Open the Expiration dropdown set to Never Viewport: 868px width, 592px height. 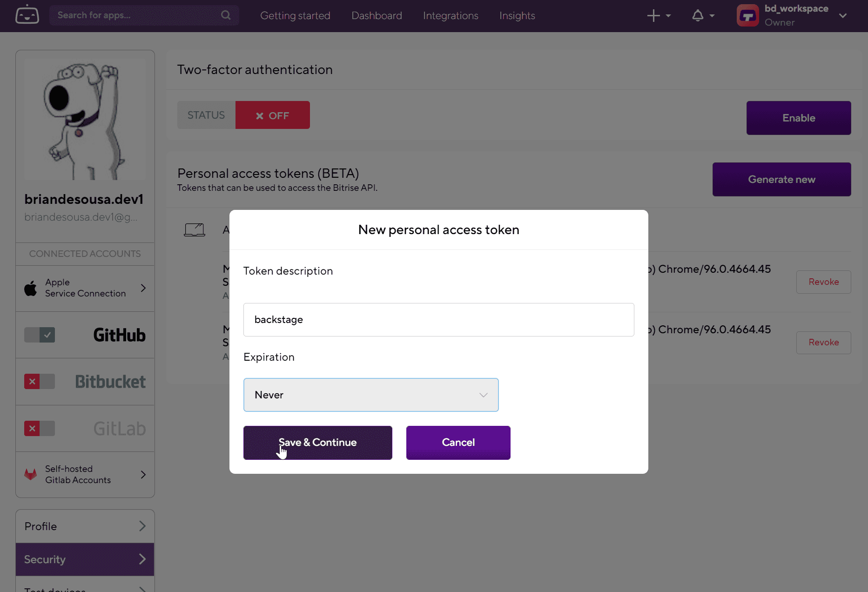(x=371, y=395)
